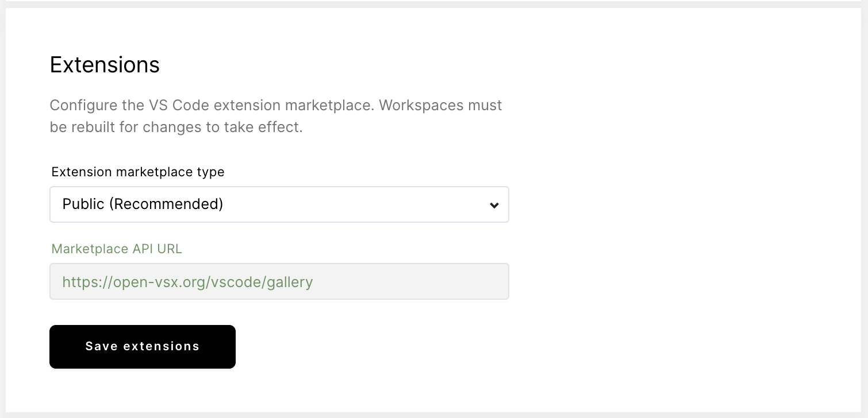Click the Extension marketplace type label
Screen dimensions: 868x418
138,172
